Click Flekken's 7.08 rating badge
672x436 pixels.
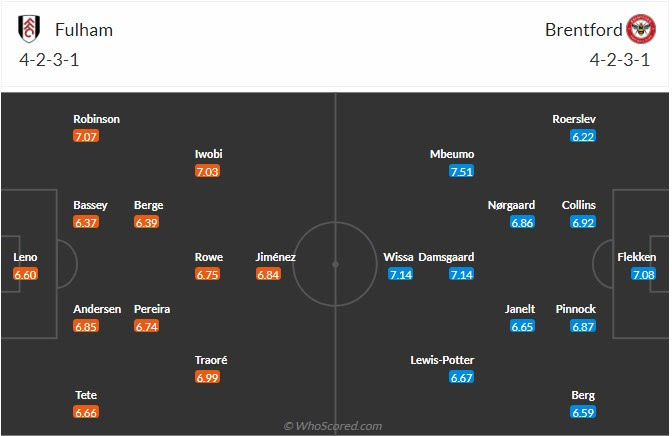point(643,274)
